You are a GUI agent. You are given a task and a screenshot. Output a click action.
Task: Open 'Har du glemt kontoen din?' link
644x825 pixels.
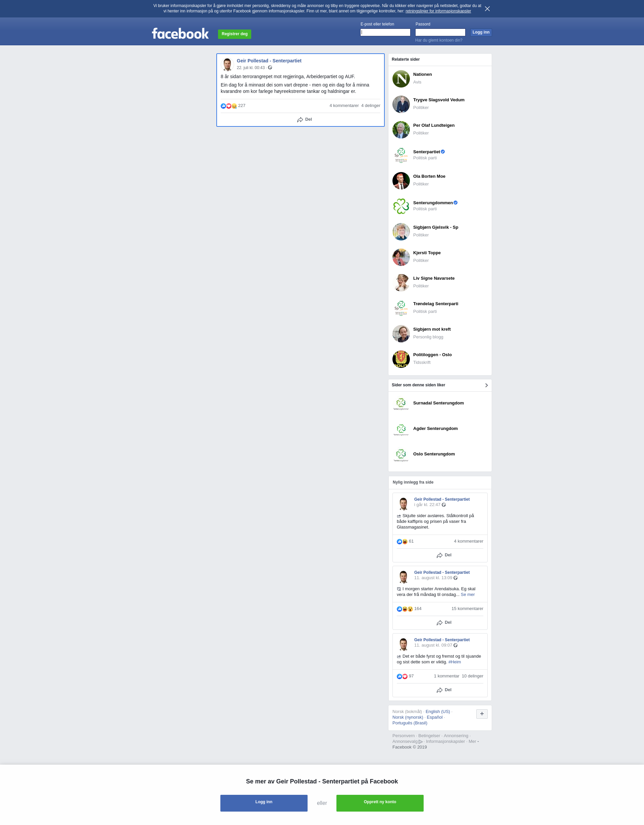point(438,41)
